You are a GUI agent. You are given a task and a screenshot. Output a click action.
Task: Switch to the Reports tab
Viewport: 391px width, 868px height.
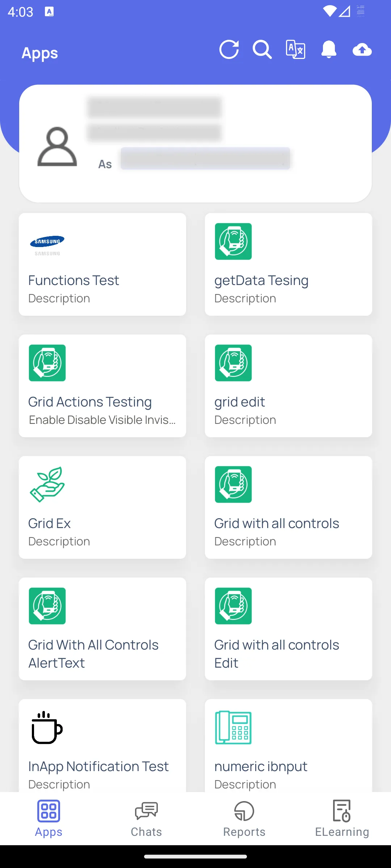click(x=244, y=819)
